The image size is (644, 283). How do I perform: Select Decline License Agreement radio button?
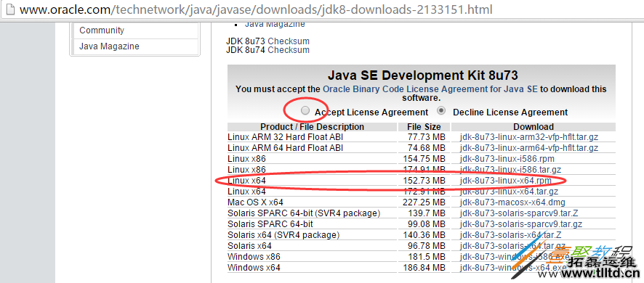[441, 110]
